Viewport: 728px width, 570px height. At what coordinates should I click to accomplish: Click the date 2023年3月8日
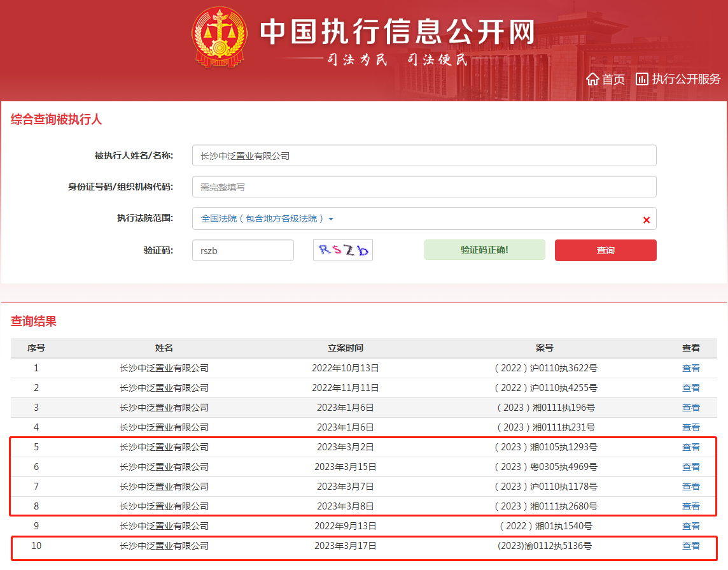pyautogui.click(x=346, y=506)
